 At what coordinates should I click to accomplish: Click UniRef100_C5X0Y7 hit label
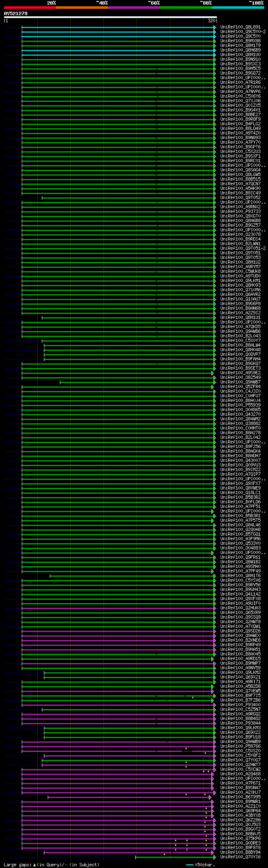tap(240, 341)
